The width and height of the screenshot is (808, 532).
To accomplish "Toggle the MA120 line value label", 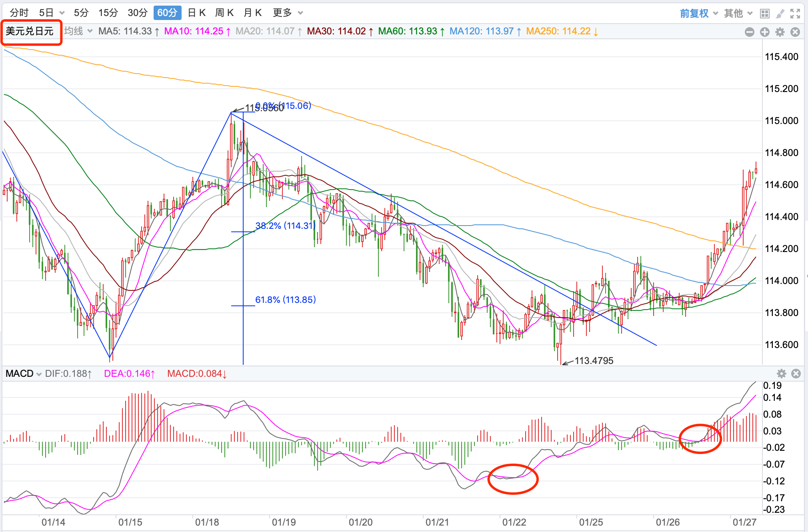I will [x=486, y=31].
